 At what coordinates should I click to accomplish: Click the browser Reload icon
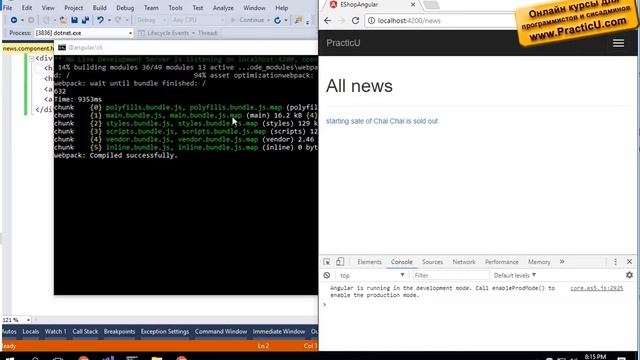pos(356,20)
